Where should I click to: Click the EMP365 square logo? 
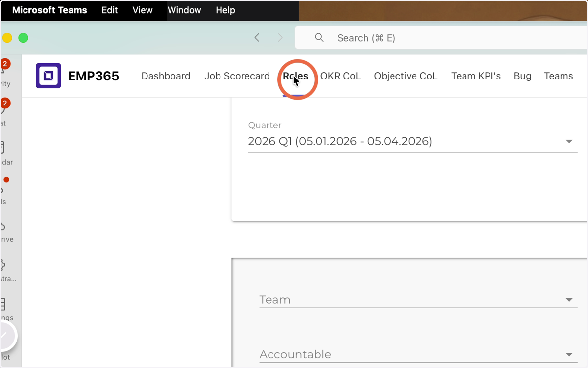click(49, 76)
